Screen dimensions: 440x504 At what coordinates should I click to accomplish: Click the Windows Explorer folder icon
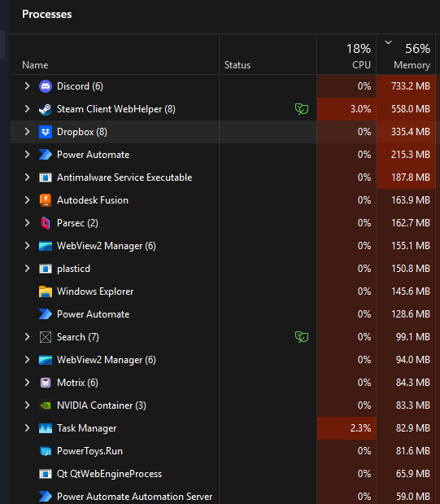coord(46,291)
